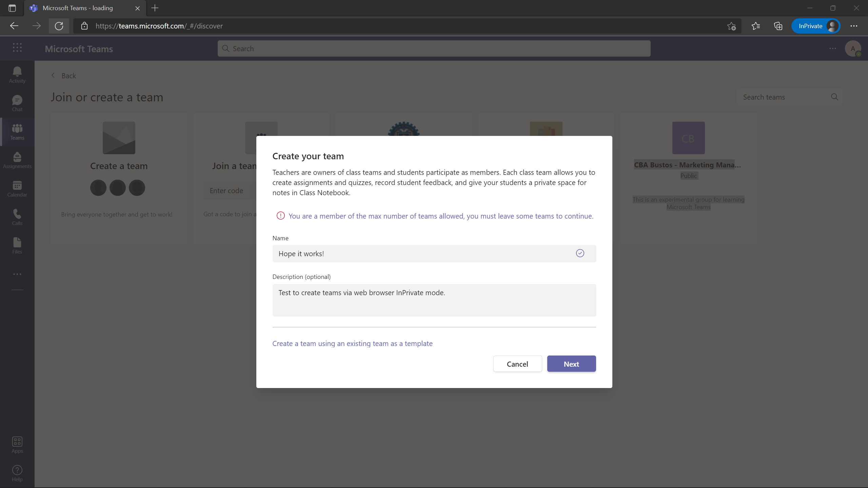Click the Microsoft Teams browser tab
Viewport: 868px width, 488px height.
tap(78, 8)
